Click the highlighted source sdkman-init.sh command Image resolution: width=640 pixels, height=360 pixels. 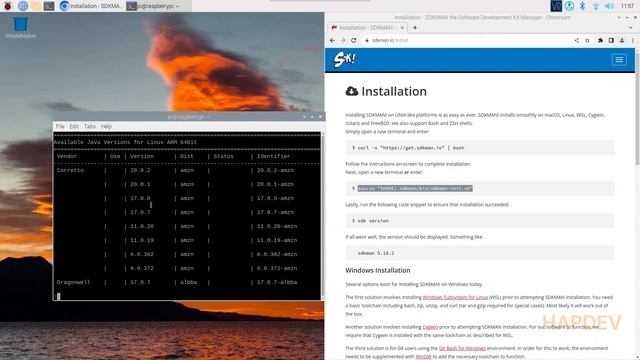[x=415, y=189]
